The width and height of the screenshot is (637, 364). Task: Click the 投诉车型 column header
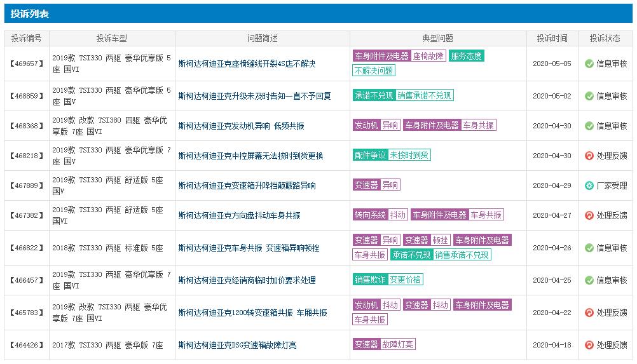point(112,39)
